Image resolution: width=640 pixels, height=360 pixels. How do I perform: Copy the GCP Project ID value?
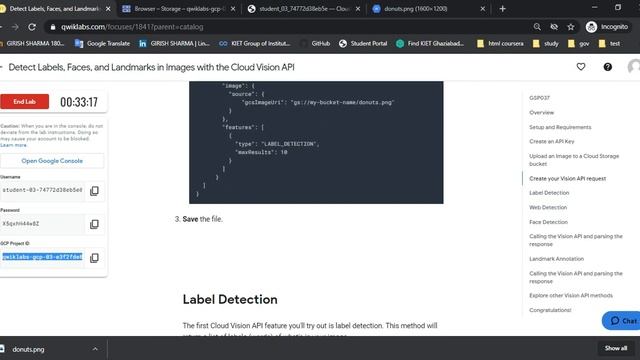tap(94, 258)
